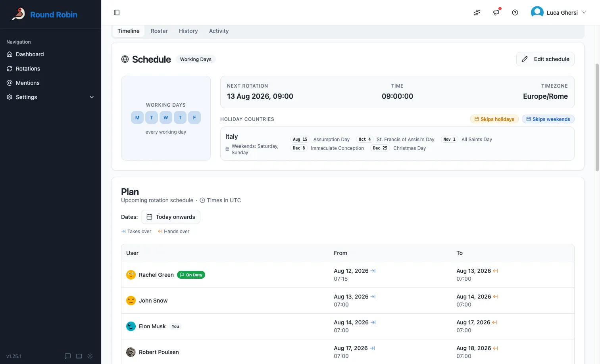Image resolution: width=600 pixels, height=364 pixels.
Task: Open the sparkles AI icon in header
Action: pyautogui.click(x=477, y=13)
